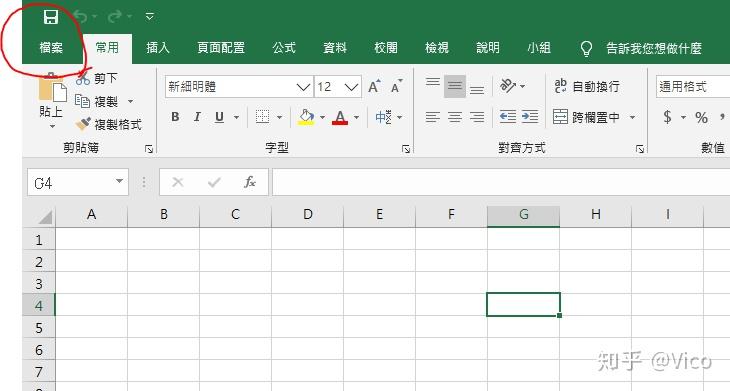Click the Name Box showing G4
The height and width of the screenshot is (391, 730).
click(78, 182)
